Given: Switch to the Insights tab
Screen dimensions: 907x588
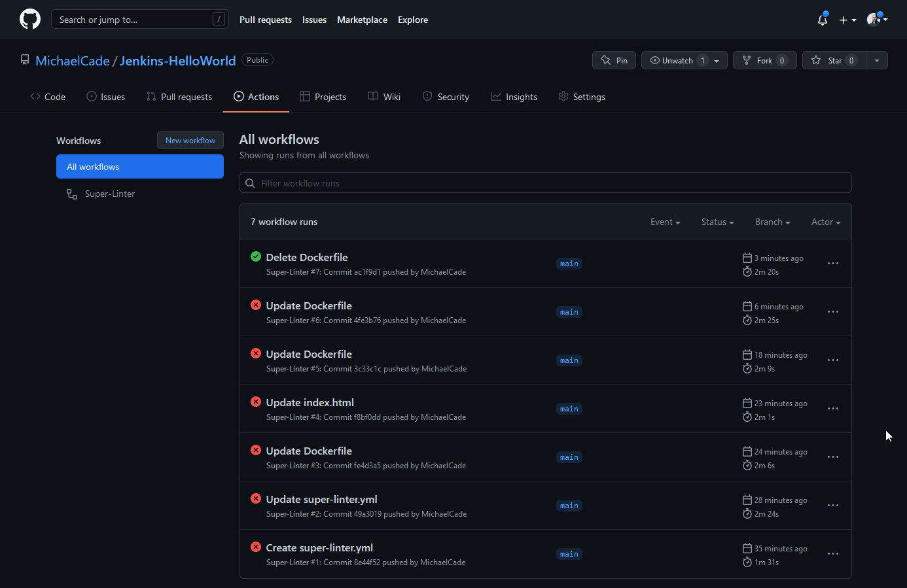Looking at the screenshot, I should (x=514, y=97).
